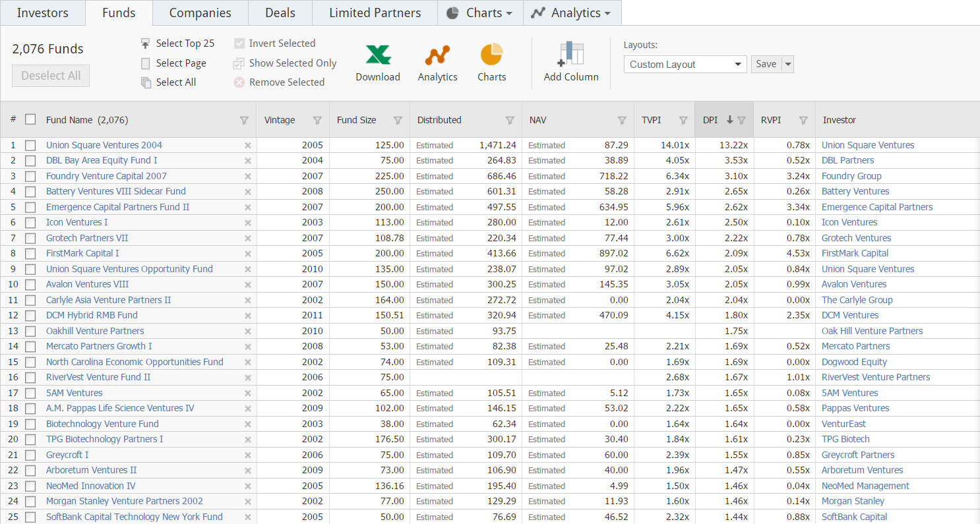
Task: Toggle DPI descending sort arrow
Action: pyautogui.click(x=730, y=120)
